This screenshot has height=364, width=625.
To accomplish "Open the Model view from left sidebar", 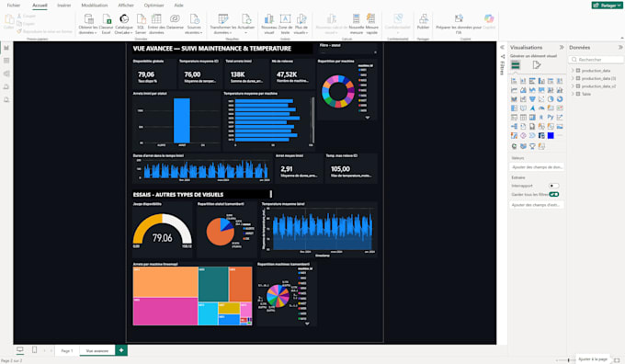I will [x=6, y=74].
